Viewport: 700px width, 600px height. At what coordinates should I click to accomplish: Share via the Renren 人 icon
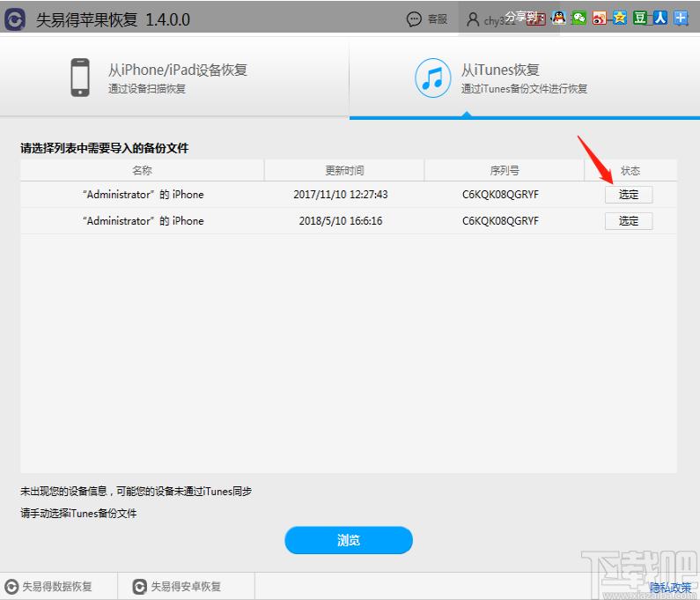[x=660, y=18]
